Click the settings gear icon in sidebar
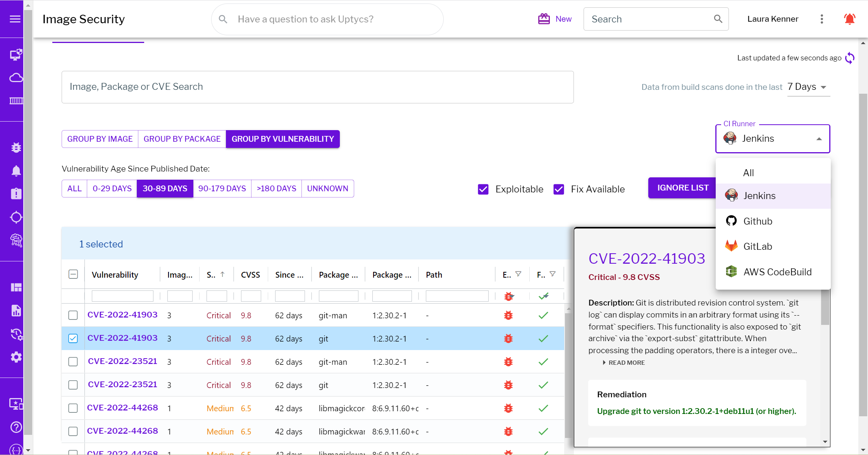The width and height of the screenshot is (868, 455). [x=15, y=356]
